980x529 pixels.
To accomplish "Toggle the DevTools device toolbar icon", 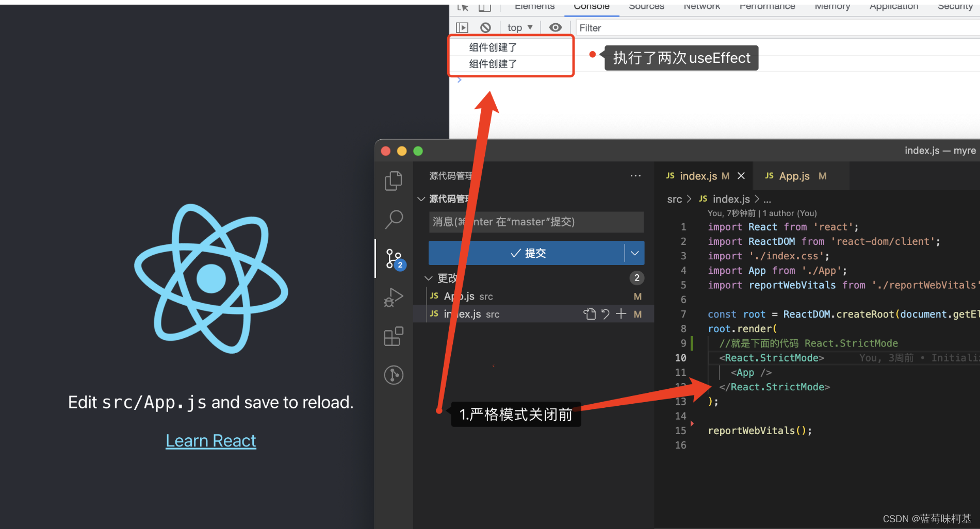I will tap(484, 7).
